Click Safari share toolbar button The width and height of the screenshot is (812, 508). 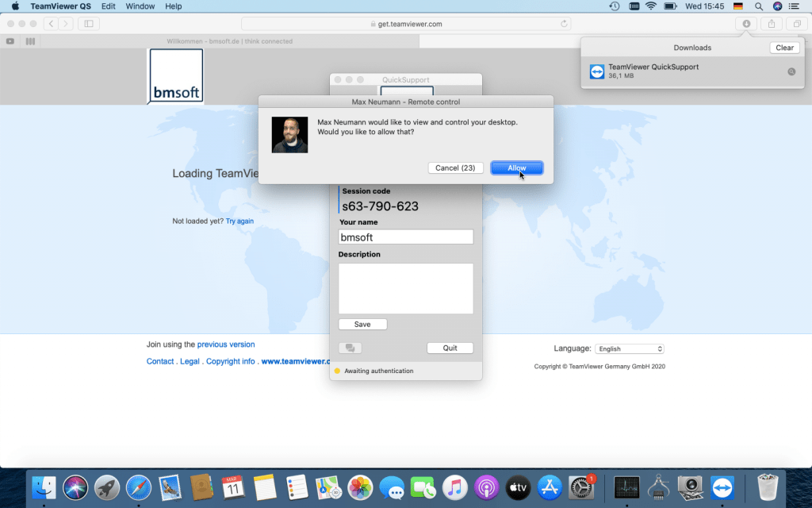click(x=772, y=24)
